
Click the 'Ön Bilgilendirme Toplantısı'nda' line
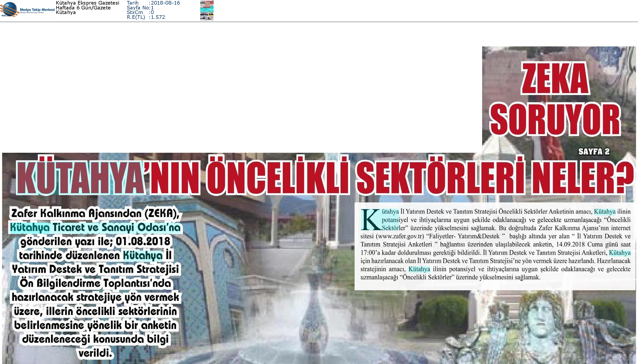[x=95, y=283]
